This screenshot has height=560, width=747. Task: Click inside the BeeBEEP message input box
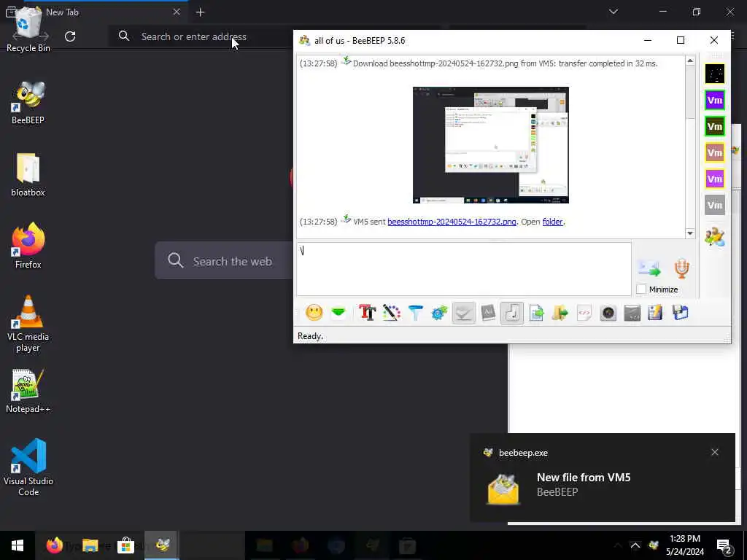(x=464, y=269)
